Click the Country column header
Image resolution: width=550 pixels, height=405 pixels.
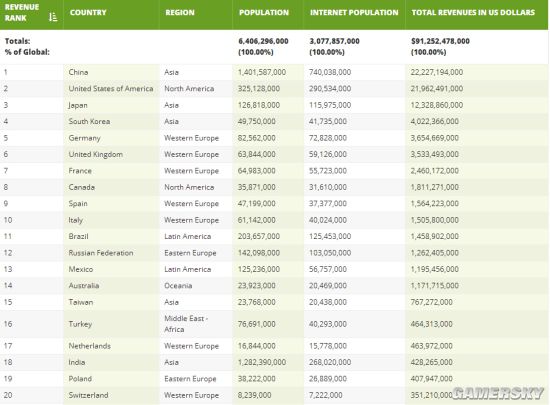(88, 13)
